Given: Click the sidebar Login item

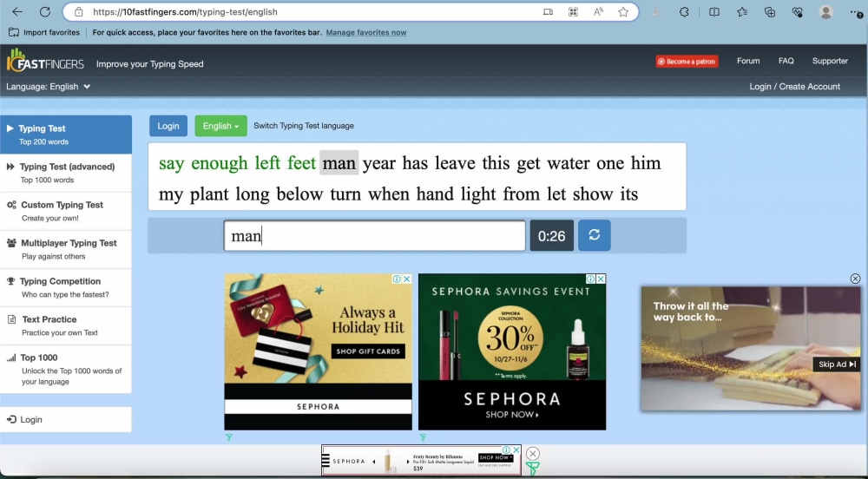Looking at the screenshot, I should tap(66, 419).
